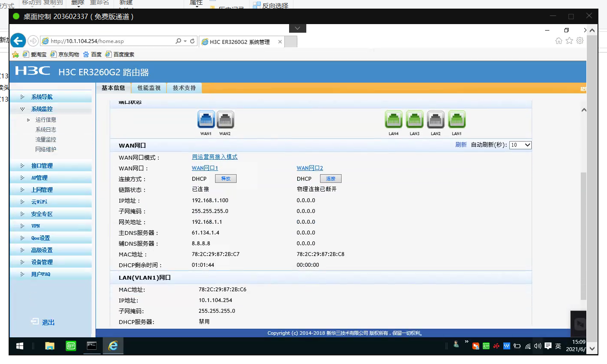This screenshot has height=364, width=607.
Task: Switch to the 技术支持 tab
Action: pos(184,88)
